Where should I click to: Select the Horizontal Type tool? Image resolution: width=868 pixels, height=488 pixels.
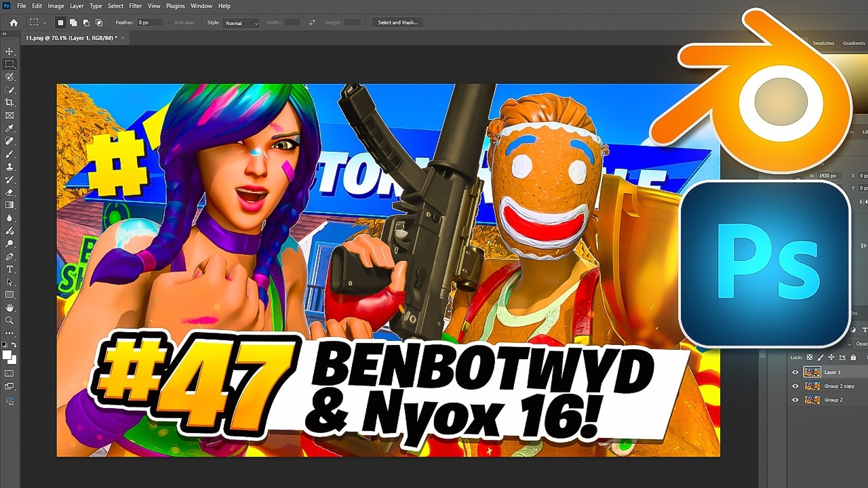click(x=9, y=270)
